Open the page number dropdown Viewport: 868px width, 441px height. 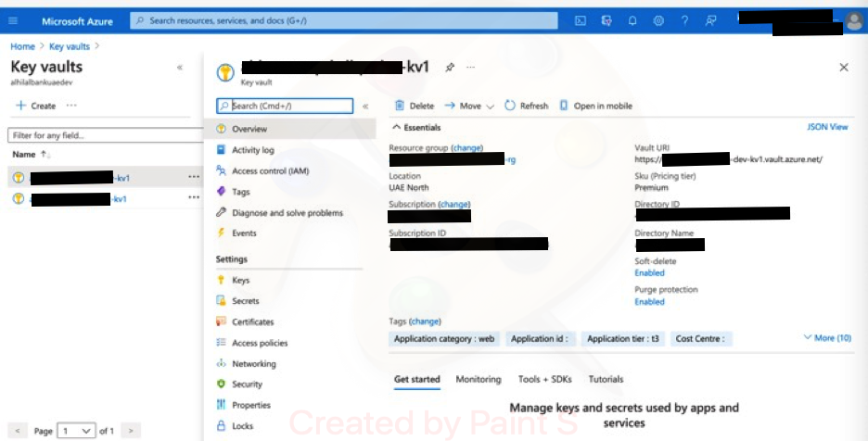[x=76, y=431]
